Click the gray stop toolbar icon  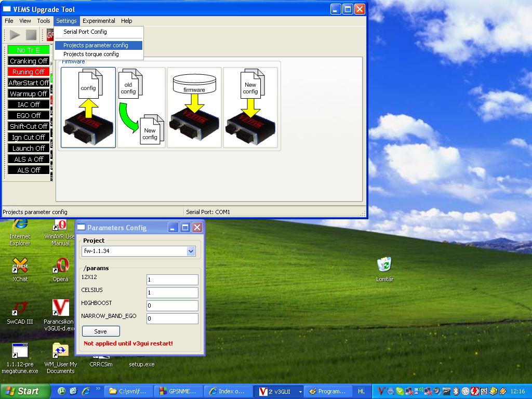tap(31, 35)
